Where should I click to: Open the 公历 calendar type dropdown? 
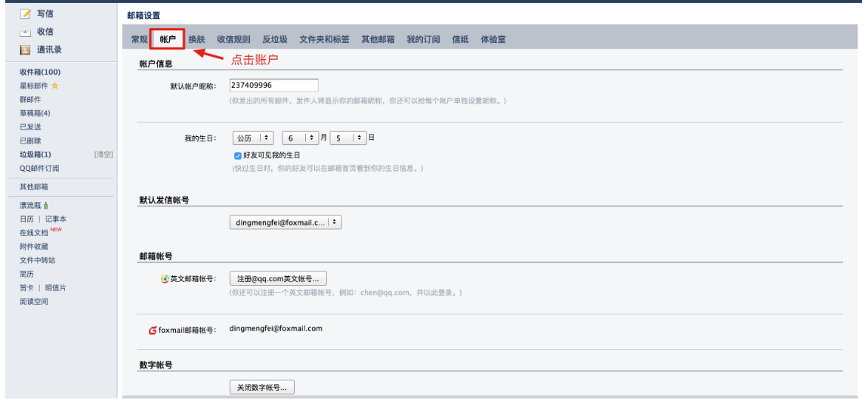(253, 138)
